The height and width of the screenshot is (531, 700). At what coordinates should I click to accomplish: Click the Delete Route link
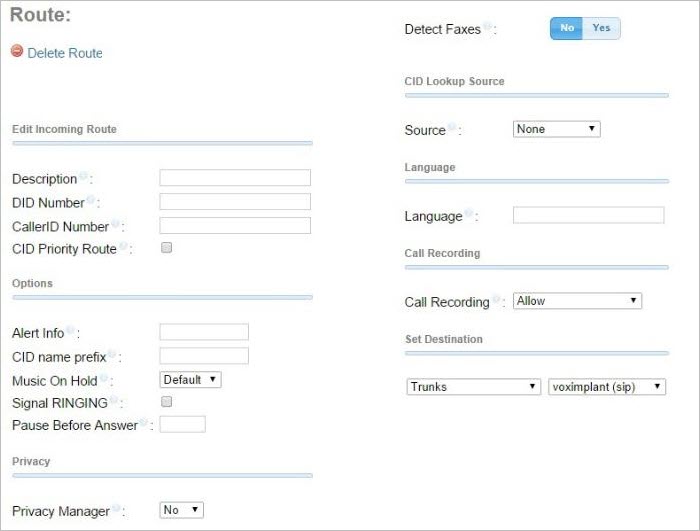65,53
